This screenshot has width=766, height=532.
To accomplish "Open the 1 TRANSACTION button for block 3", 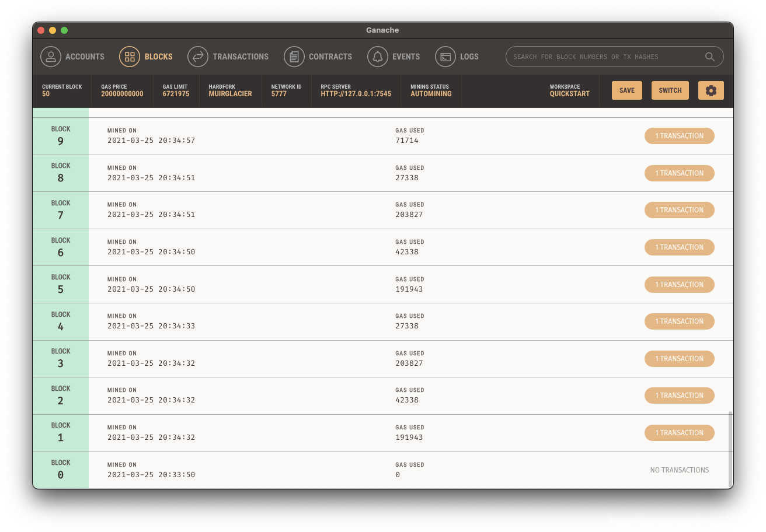I will [x=680, y=359].
